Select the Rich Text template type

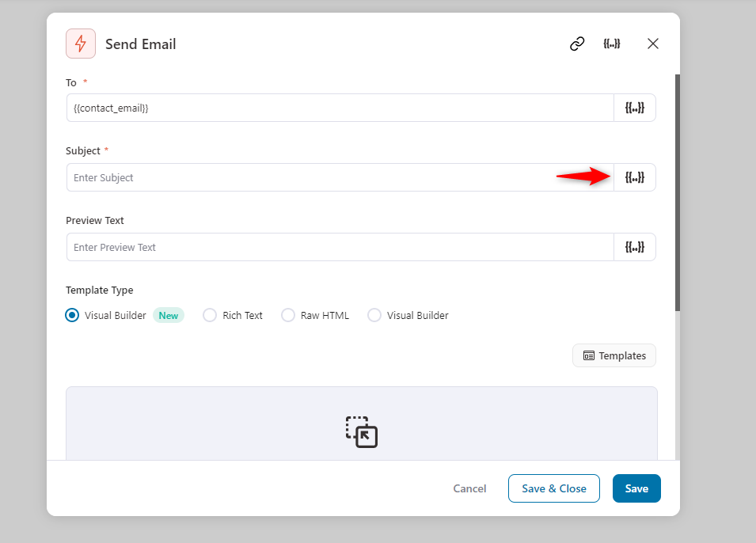click(x=210, y=315)
